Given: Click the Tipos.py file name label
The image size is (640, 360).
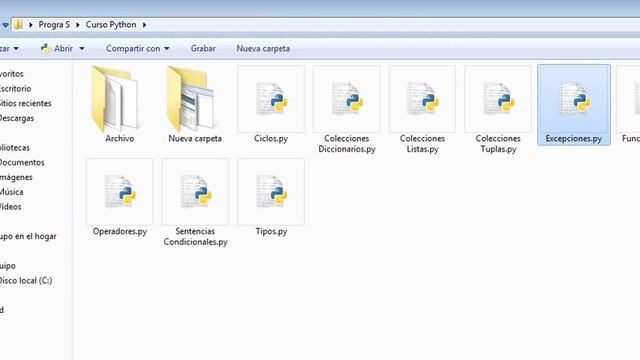Looking at the screenshot, I should (271, 231).
